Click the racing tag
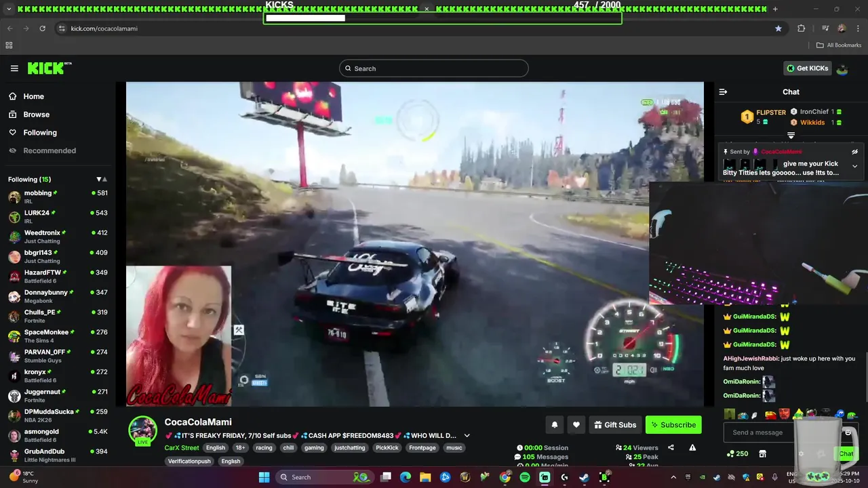 pos(264,448)
